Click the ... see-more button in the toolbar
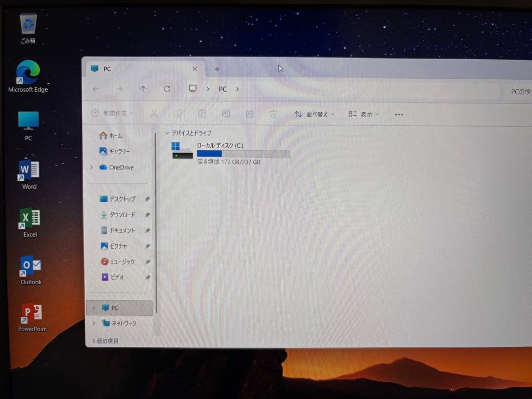This screenshot has height=399, width=532. pyautogui.click(x=399, y=114)
